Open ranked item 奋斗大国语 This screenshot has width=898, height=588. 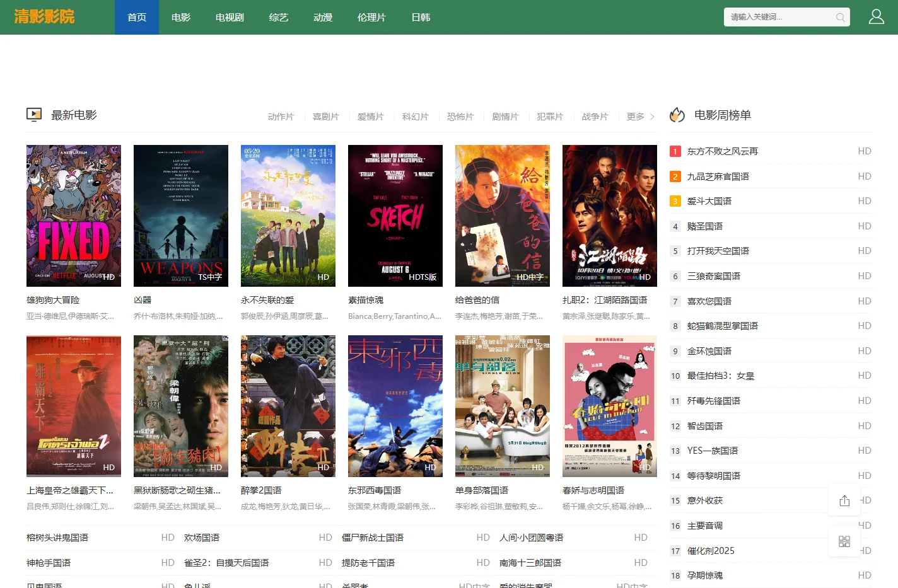[x=709, y=201]
